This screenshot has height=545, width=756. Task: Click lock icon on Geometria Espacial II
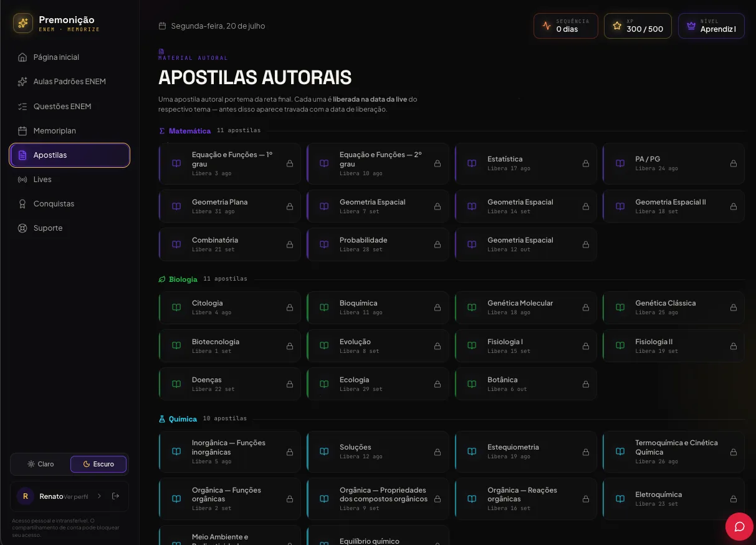click(x=734, y=206)
